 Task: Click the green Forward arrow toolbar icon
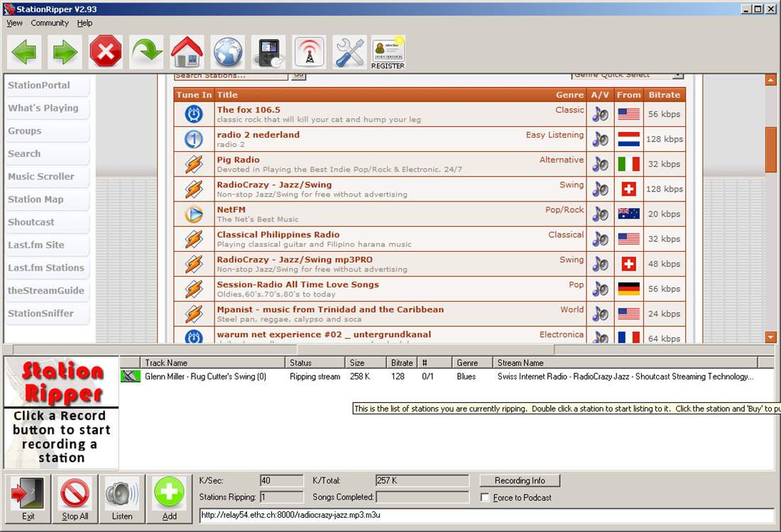[65, 52]
